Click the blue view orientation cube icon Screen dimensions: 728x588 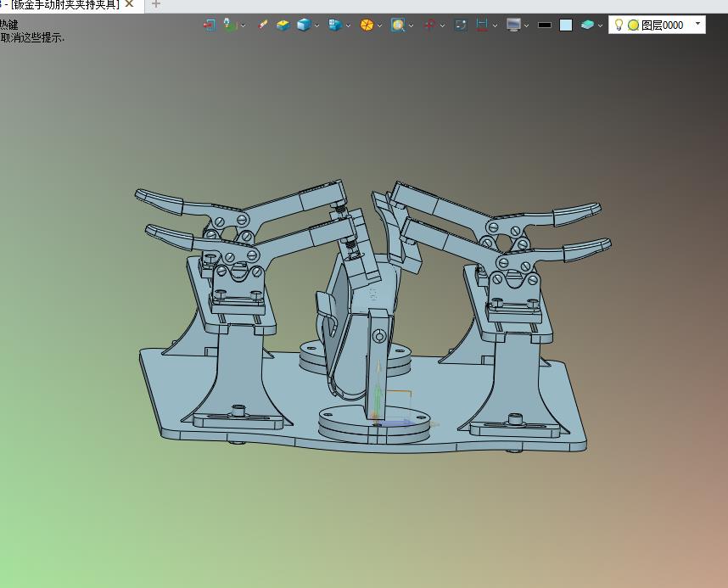tap(335, 25)
